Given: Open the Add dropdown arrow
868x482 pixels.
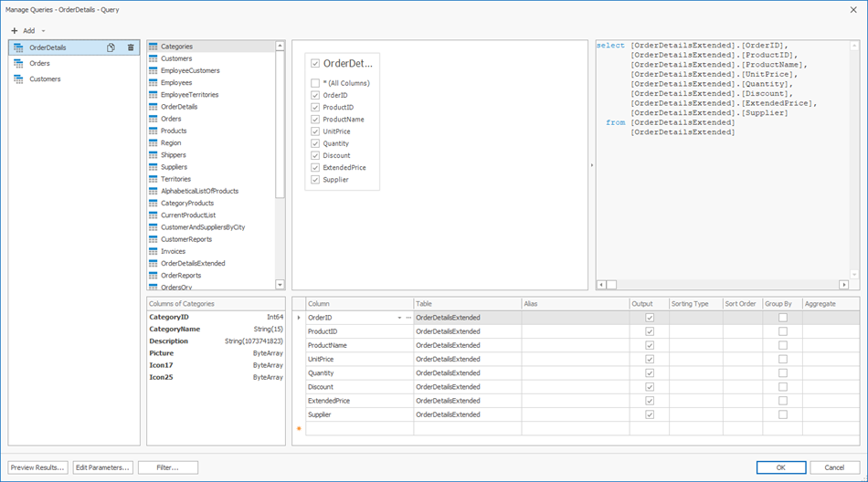Looking at the screenshot, I should [43, 31].
